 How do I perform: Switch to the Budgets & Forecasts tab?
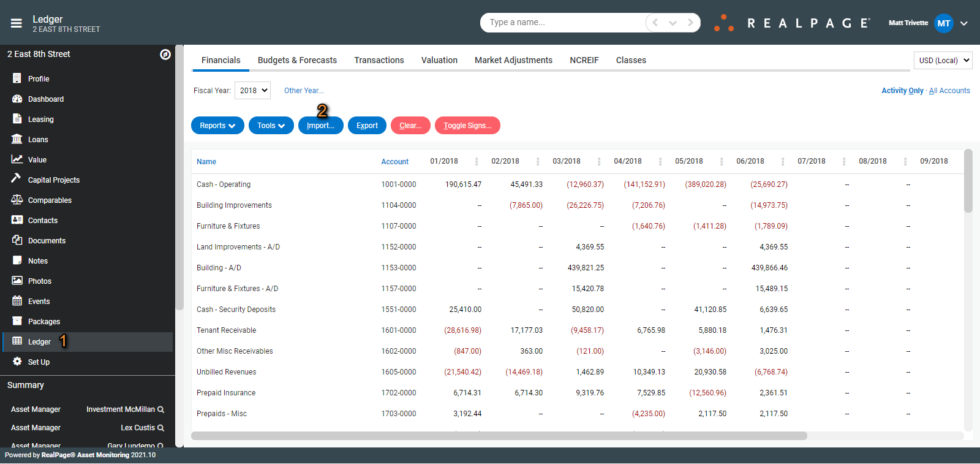click(x=297, y=60)
